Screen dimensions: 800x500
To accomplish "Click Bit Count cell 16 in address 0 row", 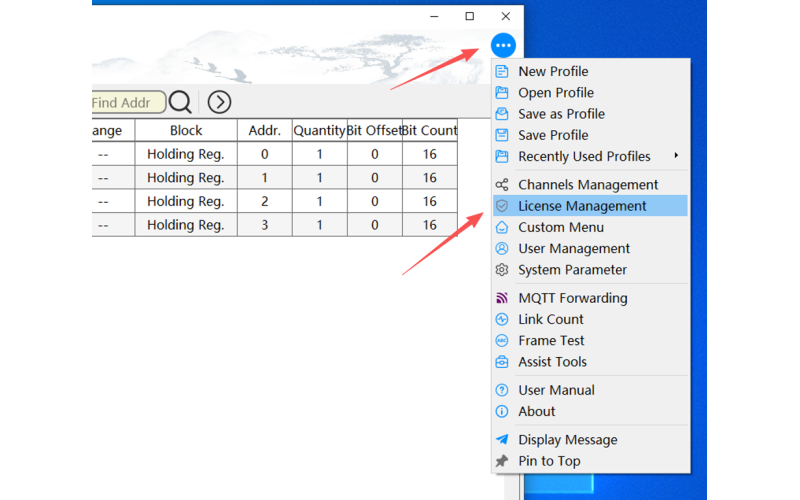I will tap(430, 154).
